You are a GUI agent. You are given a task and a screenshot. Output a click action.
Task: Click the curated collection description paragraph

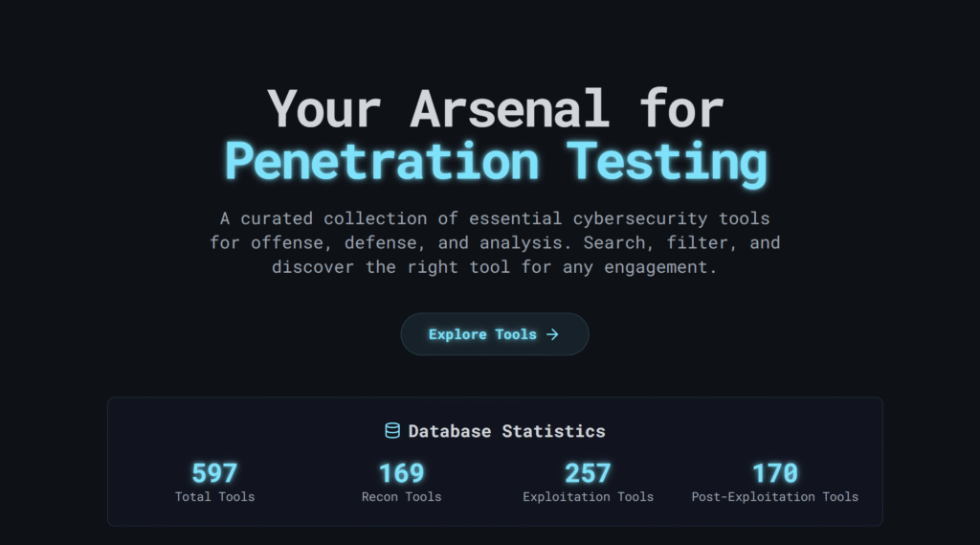coord(495,242)
